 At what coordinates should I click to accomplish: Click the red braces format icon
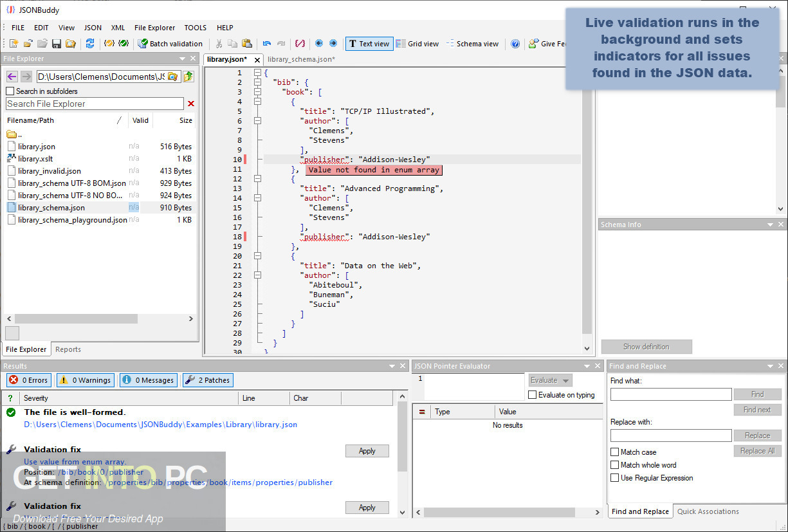[x=300, y=44]
